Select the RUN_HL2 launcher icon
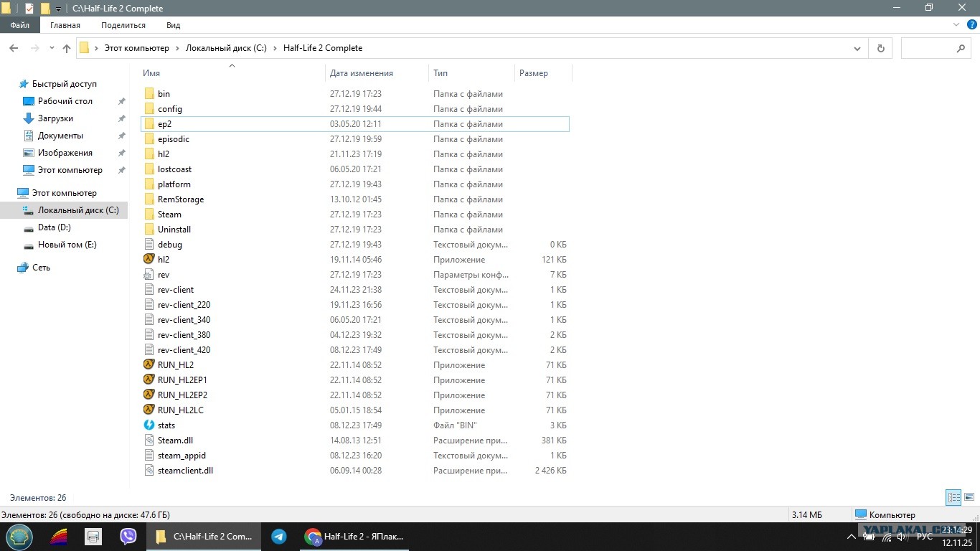 click(149, 364)
